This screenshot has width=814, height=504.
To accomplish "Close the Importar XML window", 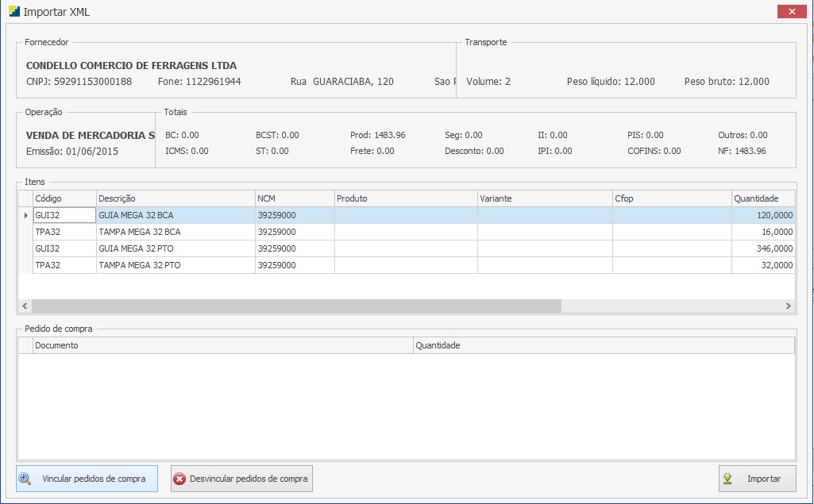I will point(791,11).
